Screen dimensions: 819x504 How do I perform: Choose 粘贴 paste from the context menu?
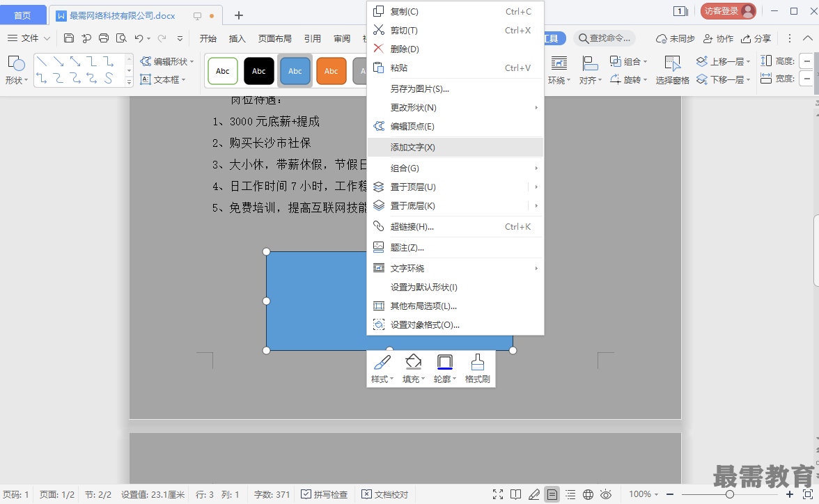coord(455,68)
